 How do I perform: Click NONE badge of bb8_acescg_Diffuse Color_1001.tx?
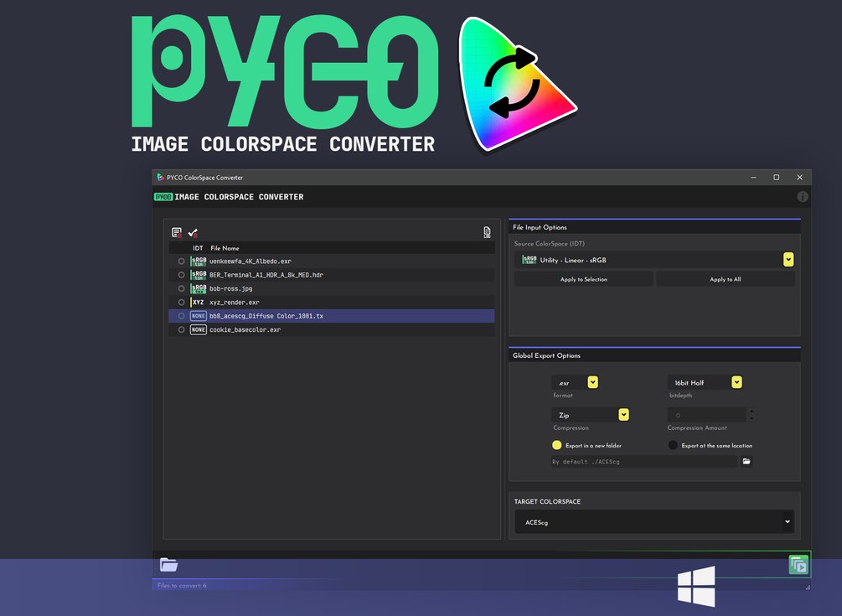click(x=199, y=316)
